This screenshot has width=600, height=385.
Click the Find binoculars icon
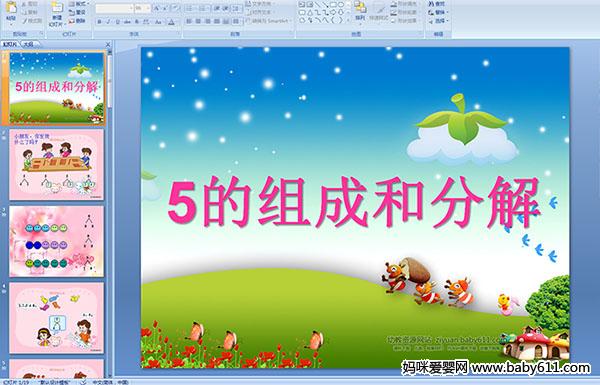(431, 4)
